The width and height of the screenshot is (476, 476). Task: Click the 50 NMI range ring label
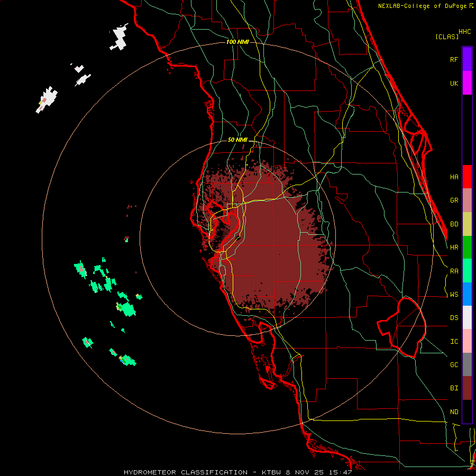tap(237, 140)
